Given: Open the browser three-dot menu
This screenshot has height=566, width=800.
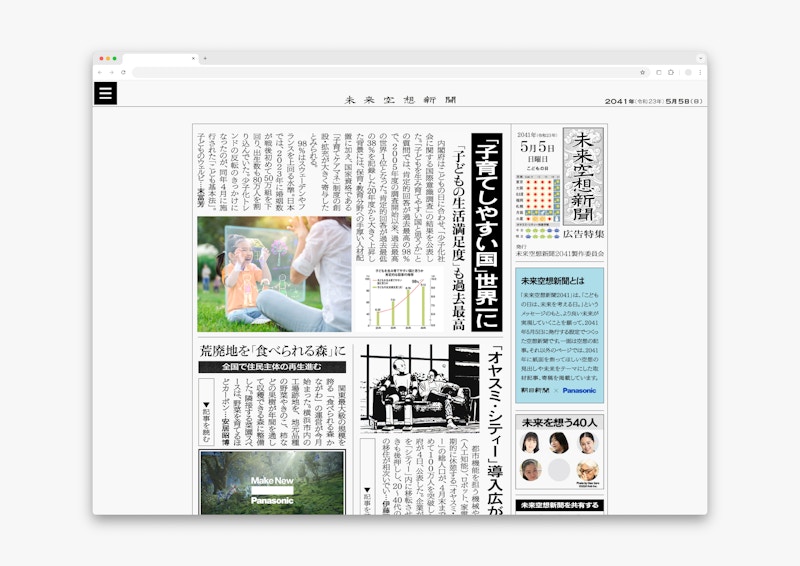Looking at the screenshot, I should pos(699,72).
